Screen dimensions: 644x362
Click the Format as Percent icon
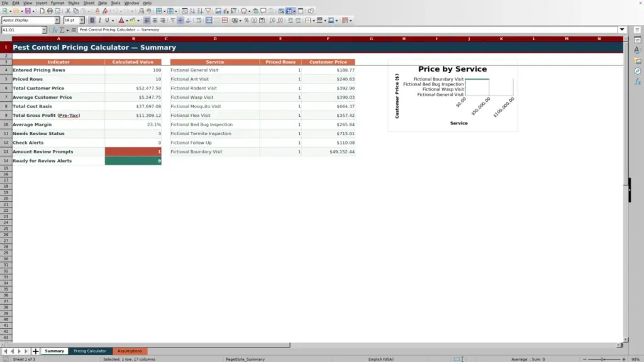[x=247, y=20]
